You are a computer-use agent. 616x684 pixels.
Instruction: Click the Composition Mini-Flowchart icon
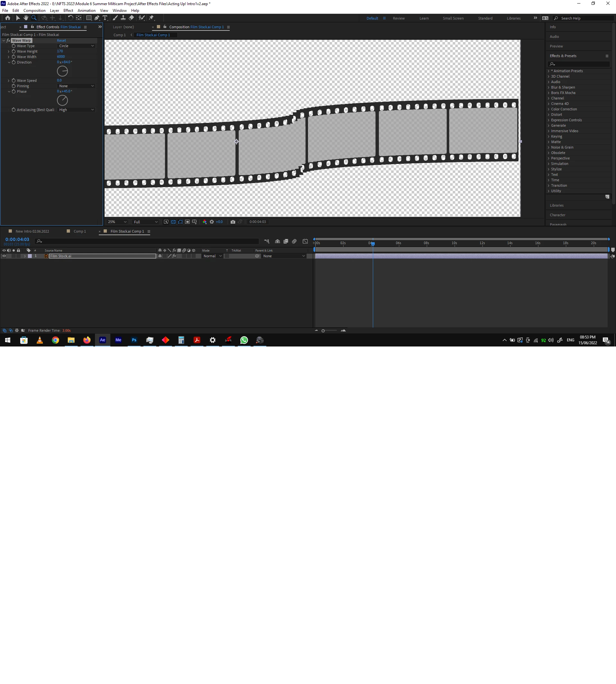(267, 241)
